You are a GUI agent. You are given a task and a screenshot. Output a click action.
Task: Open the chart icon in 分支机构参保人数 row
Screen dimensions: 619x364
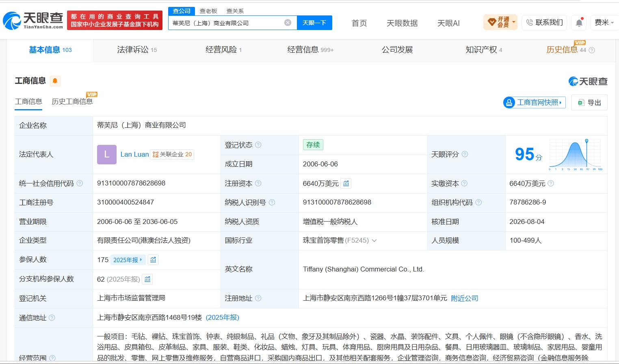click(147, 279)
